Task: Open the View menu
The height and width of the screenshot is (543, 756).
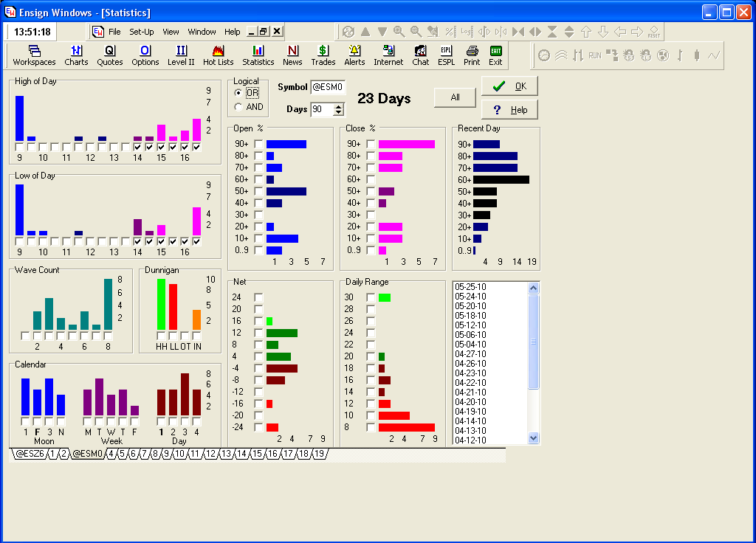Action: click(171, 32)
